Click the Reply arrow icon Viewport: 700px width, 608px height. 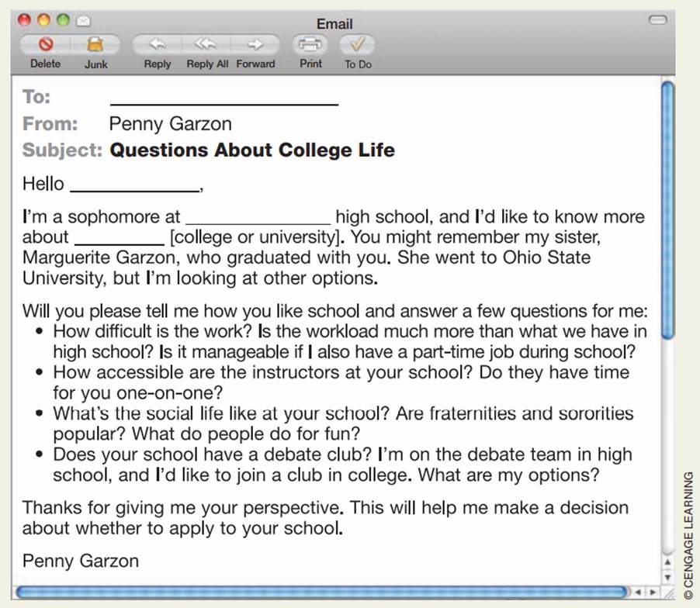tap(157, 44)
